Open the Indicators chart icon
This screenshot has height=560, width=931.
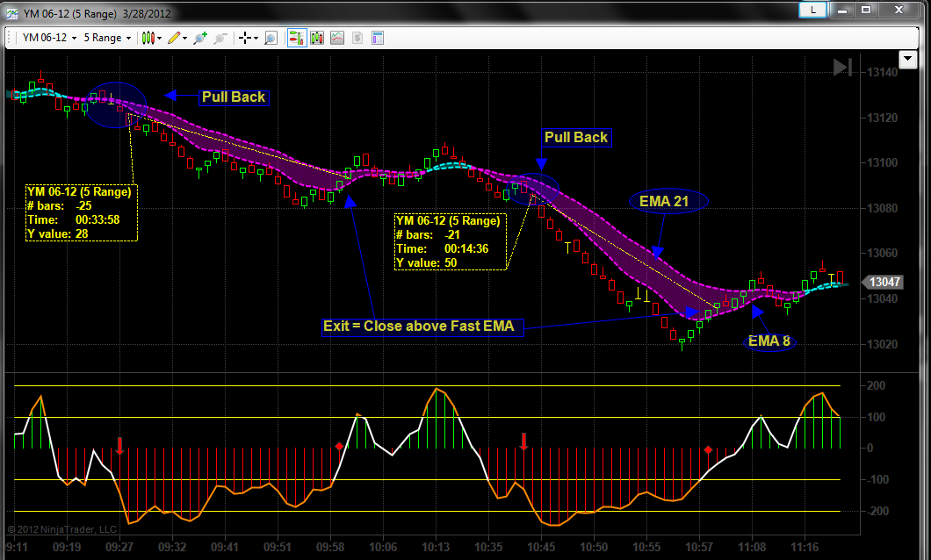click(337, 38)
